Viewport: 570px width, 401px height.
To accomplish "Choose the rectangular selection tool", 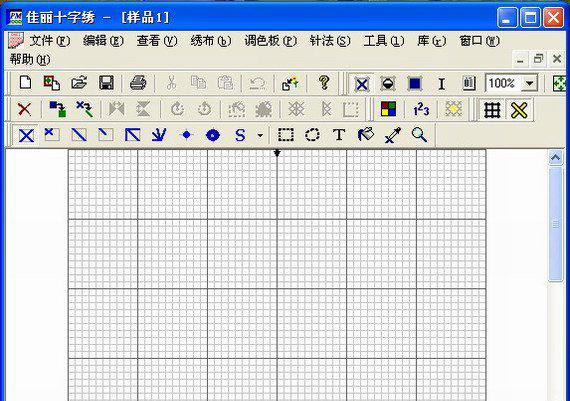I will coord(286,135).
